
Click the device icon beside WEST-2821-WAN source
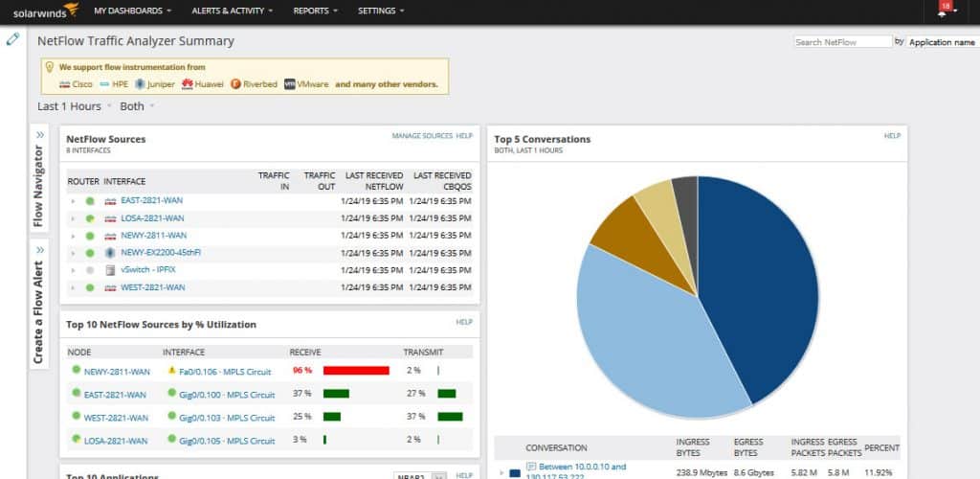(111, 288)
